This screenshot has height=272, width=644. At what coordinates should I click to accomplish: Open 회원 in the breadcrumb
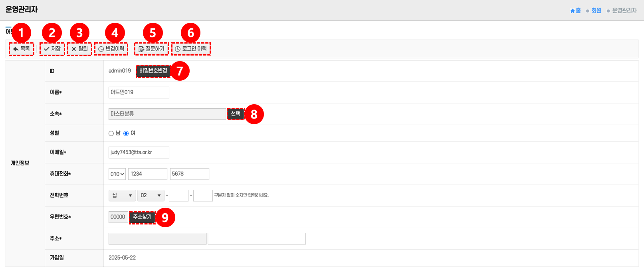pos(596,10)
